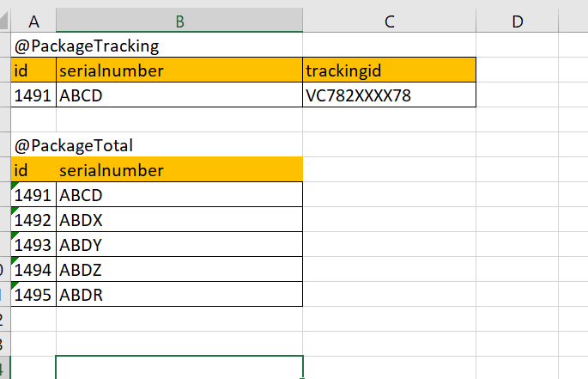This screenshot has width=588, height=379.
Task: Click the id cell with 1494
Action: coord(34,270)
